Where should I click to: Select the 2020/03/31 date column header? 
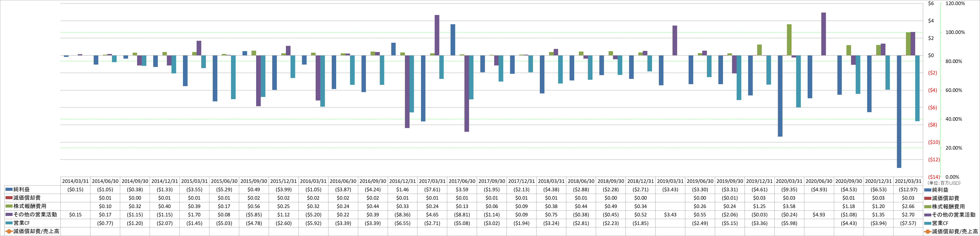click(789, 181)
